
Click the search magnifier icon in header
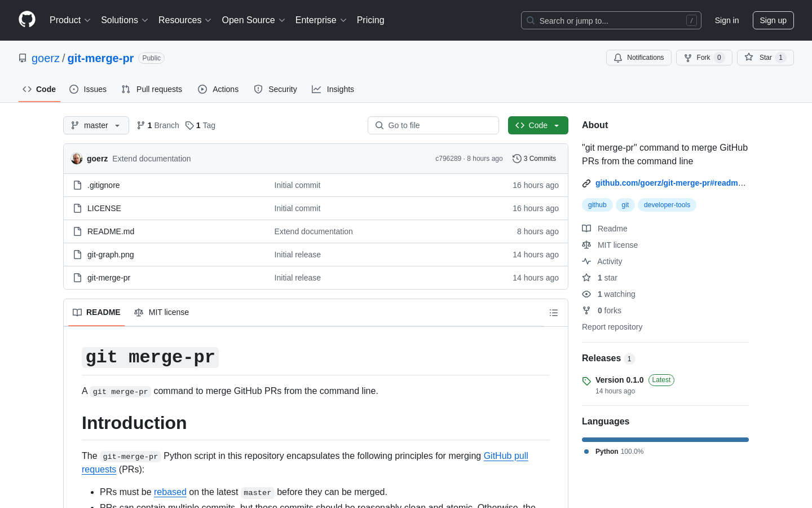[531, 20]
